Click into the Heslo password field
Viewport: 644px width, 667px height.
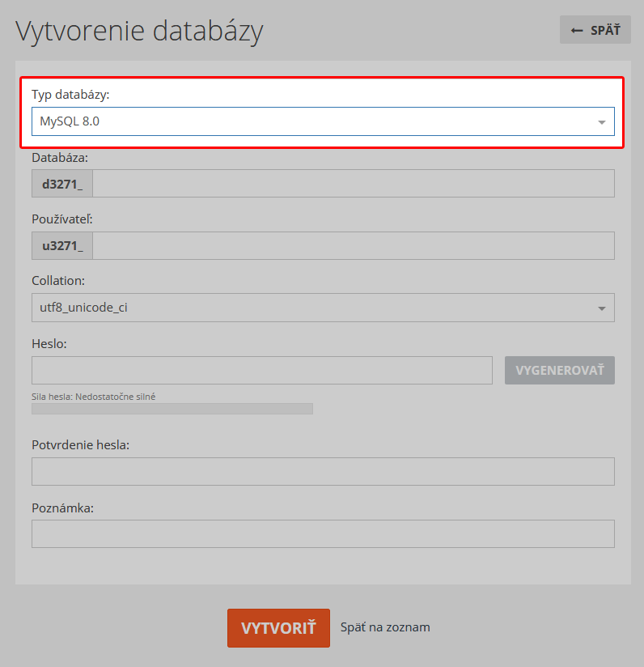tap(262, 370)
